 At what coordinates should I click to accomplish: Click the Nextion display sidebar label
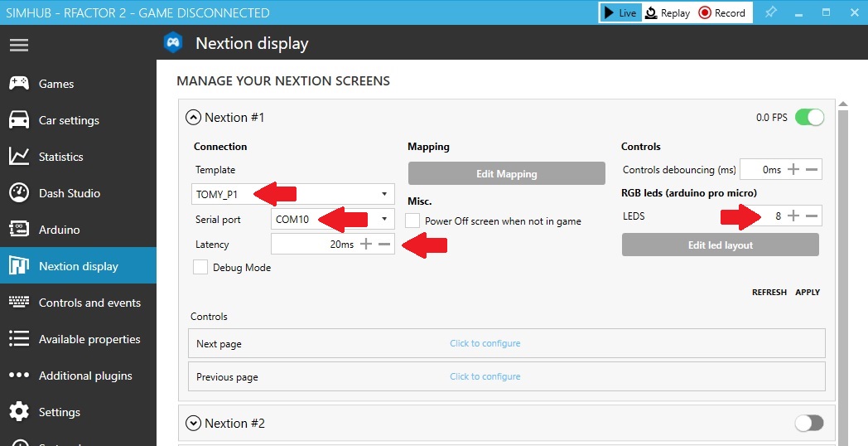click(x=79, y=266)
